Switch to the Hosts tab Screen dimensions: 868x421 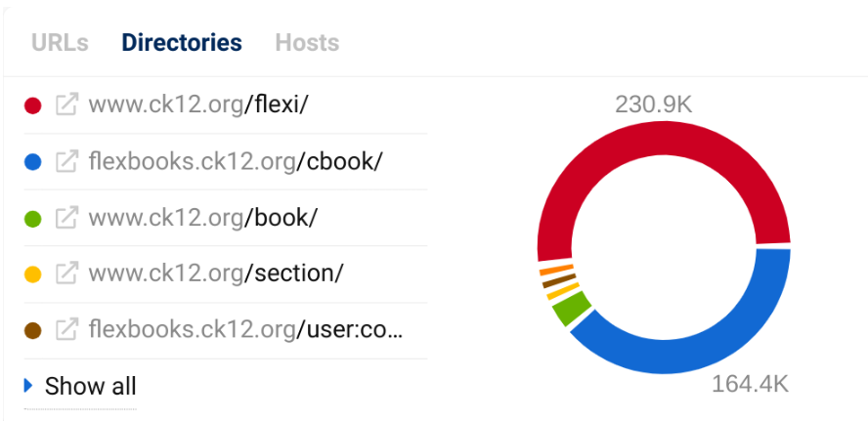307,43
